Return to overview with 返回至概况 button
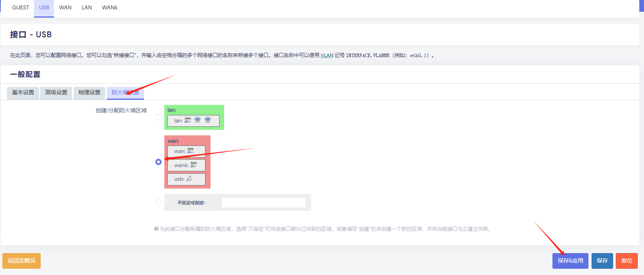Screen dimensions: 644x275 (22, 261)
